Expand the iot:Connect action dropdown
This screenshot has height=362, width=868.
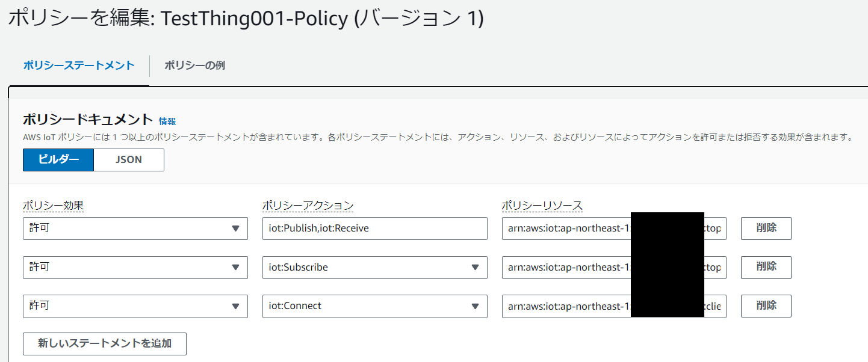(x=476, y=306)
